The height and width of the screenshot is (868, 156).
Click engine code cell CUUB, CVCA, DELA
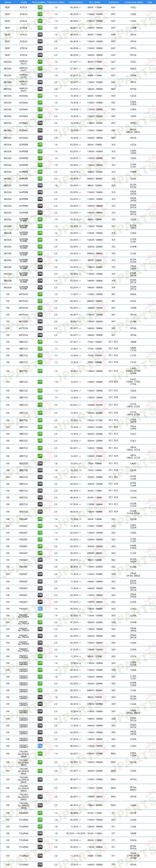[x=133, y=512]
